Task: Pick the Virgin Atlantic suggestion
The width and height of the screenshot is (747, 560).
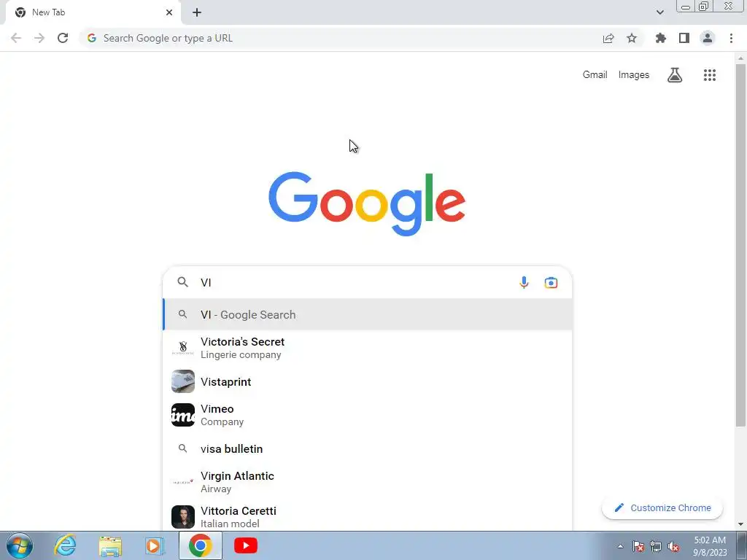Action: 368,482
